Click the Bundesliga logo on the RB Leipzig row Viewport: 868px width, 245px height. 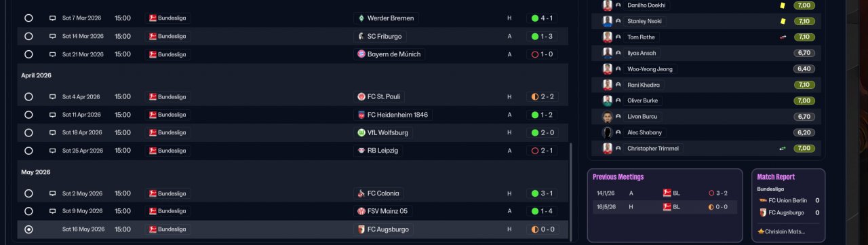tap(153, 151)
